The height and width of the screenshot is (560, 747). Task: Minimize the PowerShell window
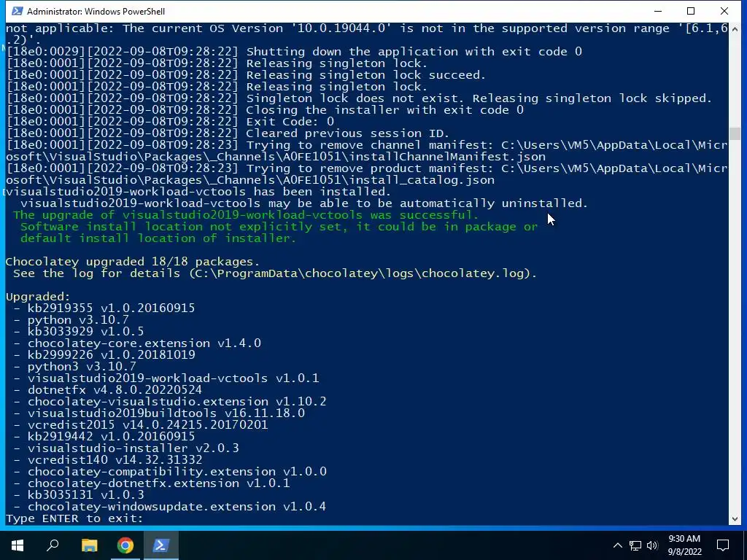(x=659, y=11)
